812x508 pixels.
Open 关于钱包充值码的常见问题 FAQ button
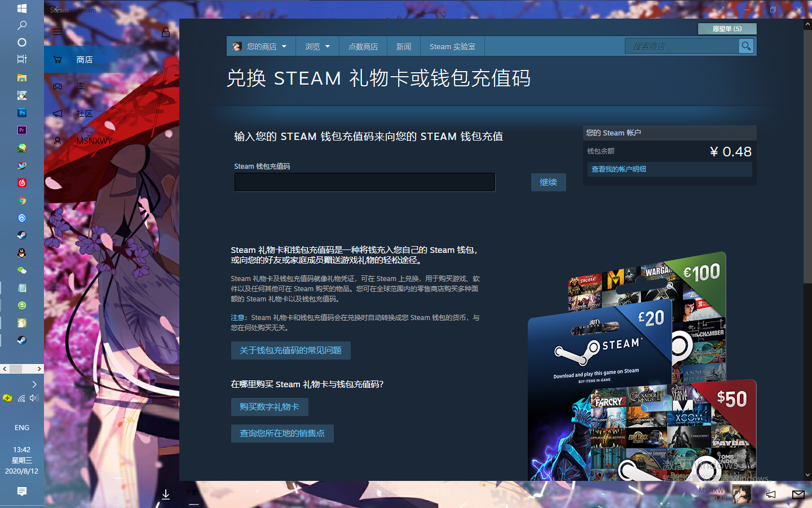[x=290, y=351]
